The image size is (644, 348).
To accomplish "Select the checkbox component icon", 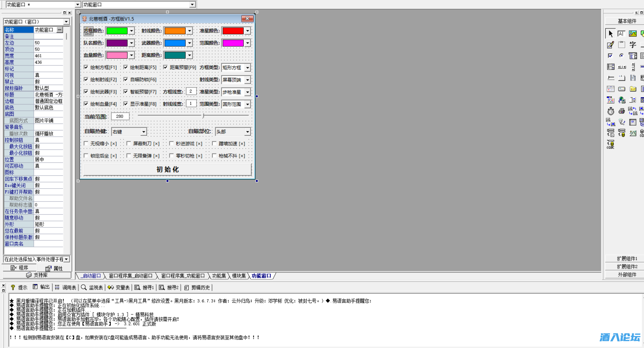I will [610, 55].
